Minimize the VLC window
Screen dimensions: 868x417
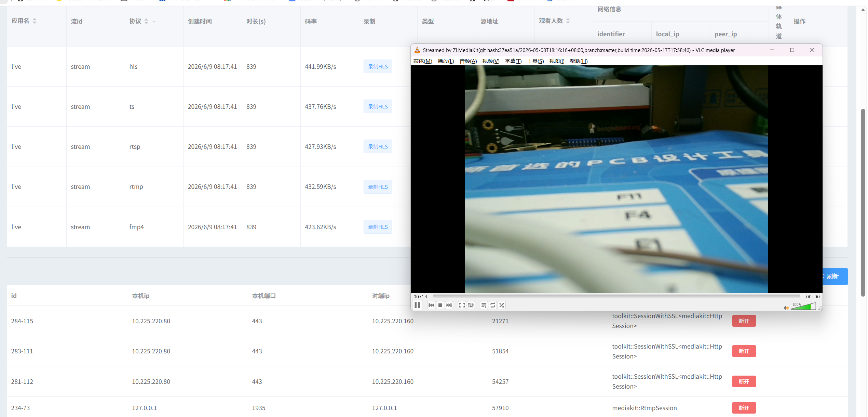click(x=772, y=50)
